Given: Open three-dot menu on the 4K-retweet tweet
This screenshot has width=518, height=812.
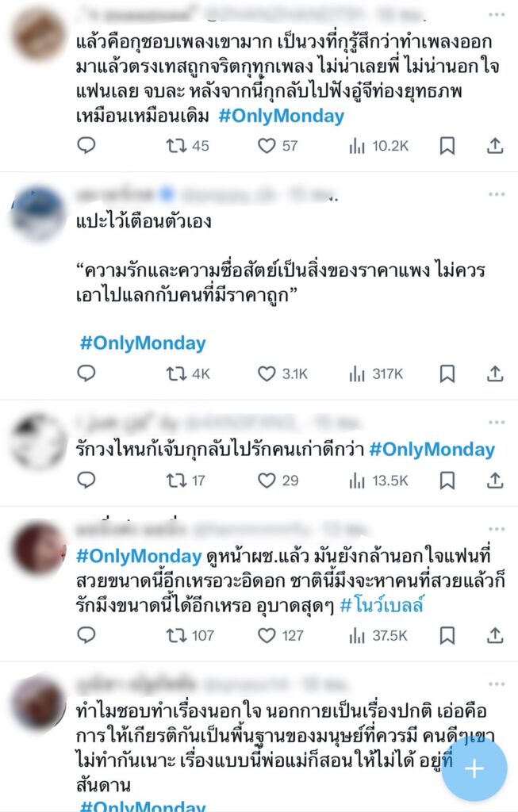Looking at the screenshot, I should (497, 194).
